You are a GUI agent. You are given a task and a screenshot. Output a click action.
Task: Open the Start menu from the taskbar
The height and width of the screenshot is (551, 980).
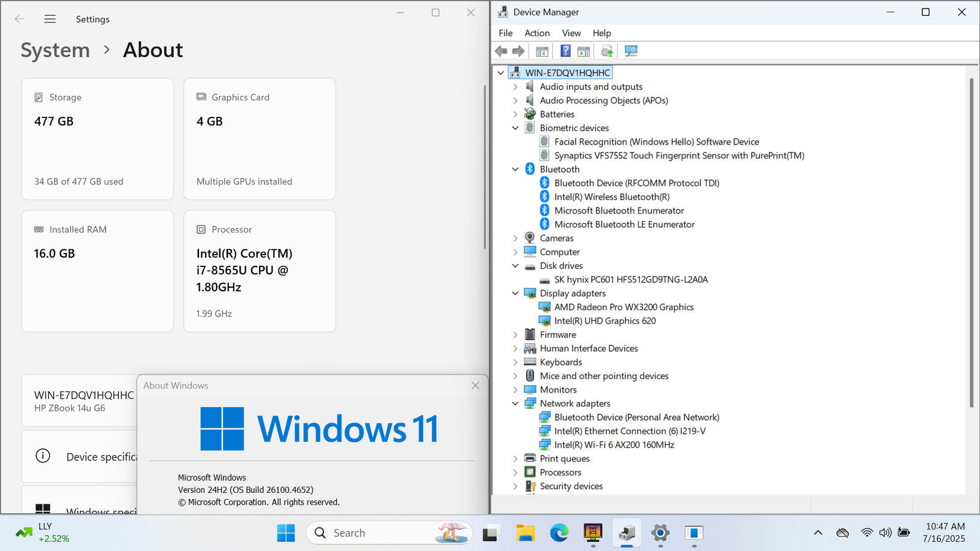coord(285,533)
